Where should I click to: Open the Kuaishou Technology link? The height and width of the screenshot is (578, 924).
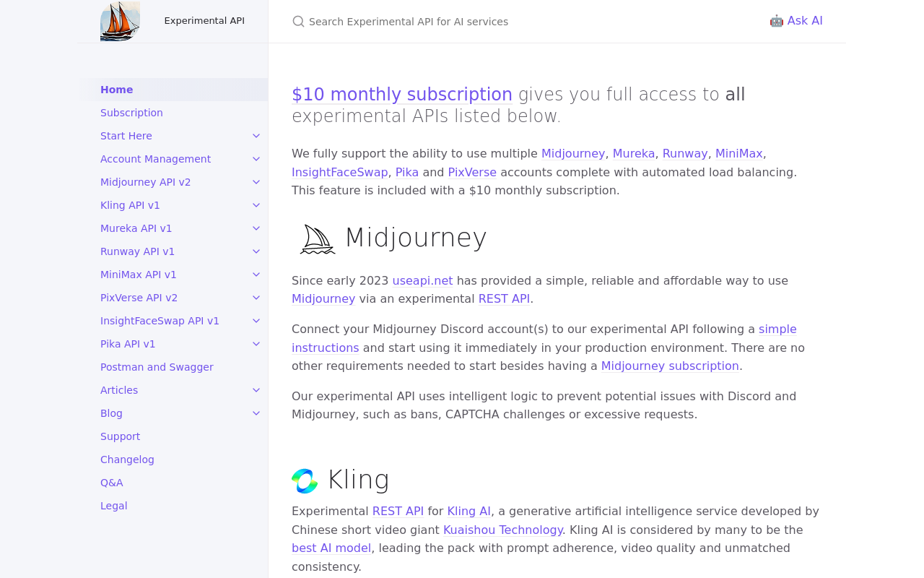(x=502, y=530)
